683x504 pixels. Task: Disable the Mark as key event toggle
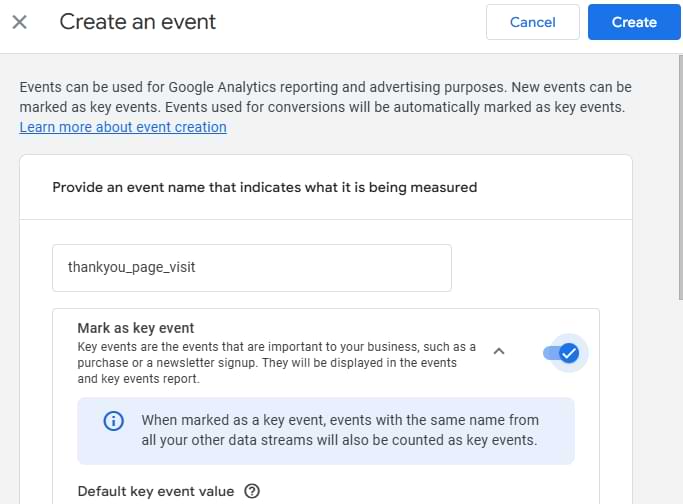(562, 353)
